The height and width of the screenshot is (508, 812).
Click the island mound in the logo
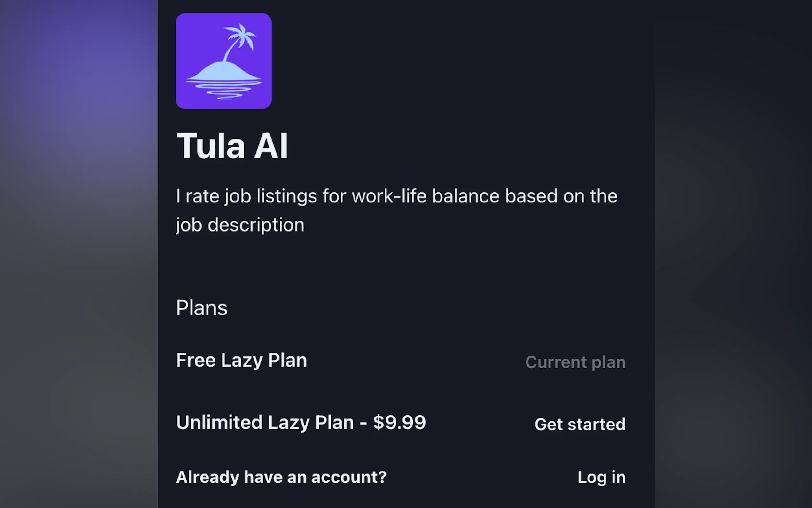(223, 72)
